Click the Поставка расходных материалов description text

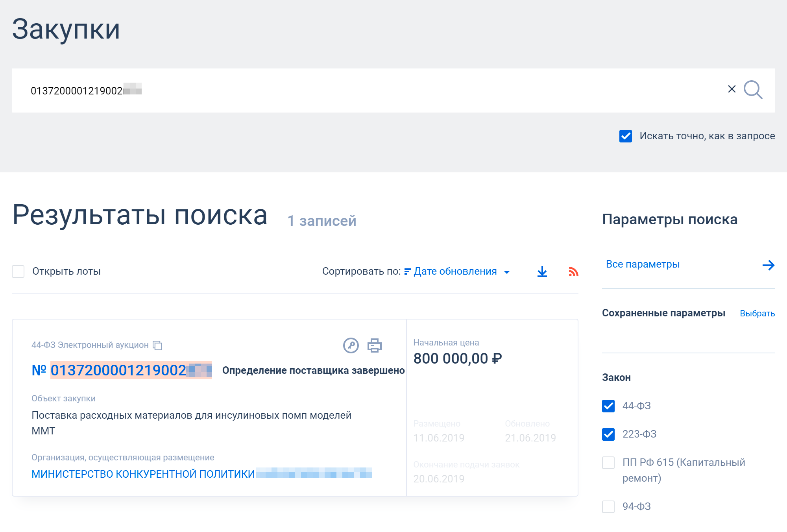point(191,423)
